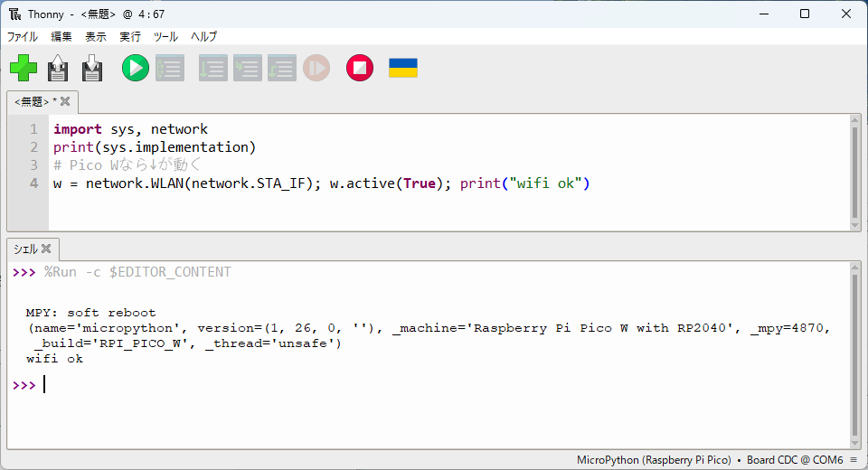Open the 実行 menu
The height and width of the screenshot is (470, 868).
click(x=130, y=36)
